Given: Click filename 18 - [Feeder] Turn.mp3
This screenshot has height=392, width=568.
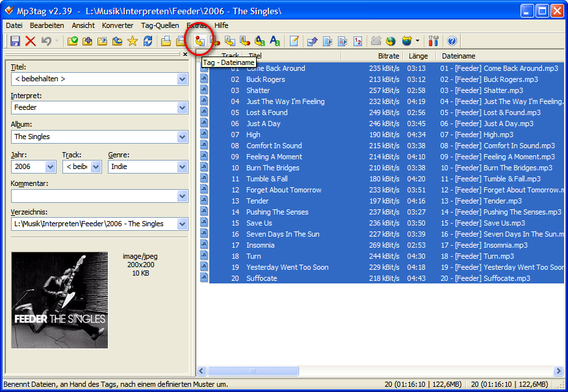Looking at the screenshot, I should [x=477, y=256].
